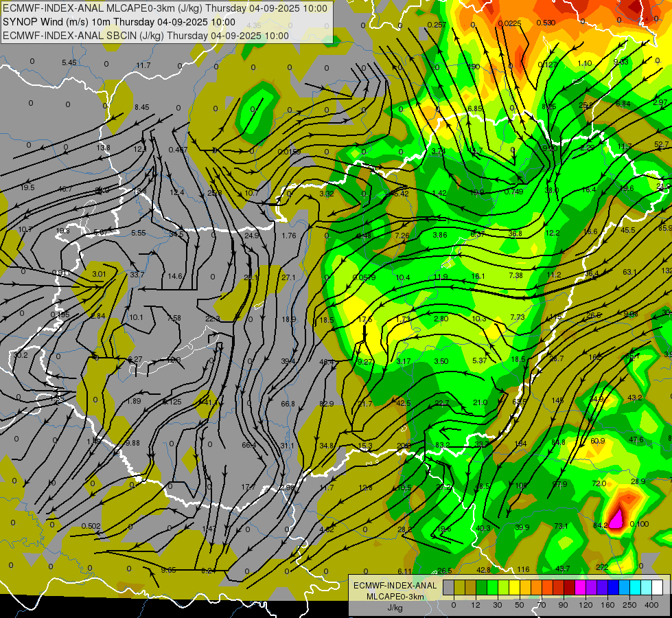This screenshot has height=618, width=672.
Task: Click the gray swatch in the legend
Action: pos(449,587)
